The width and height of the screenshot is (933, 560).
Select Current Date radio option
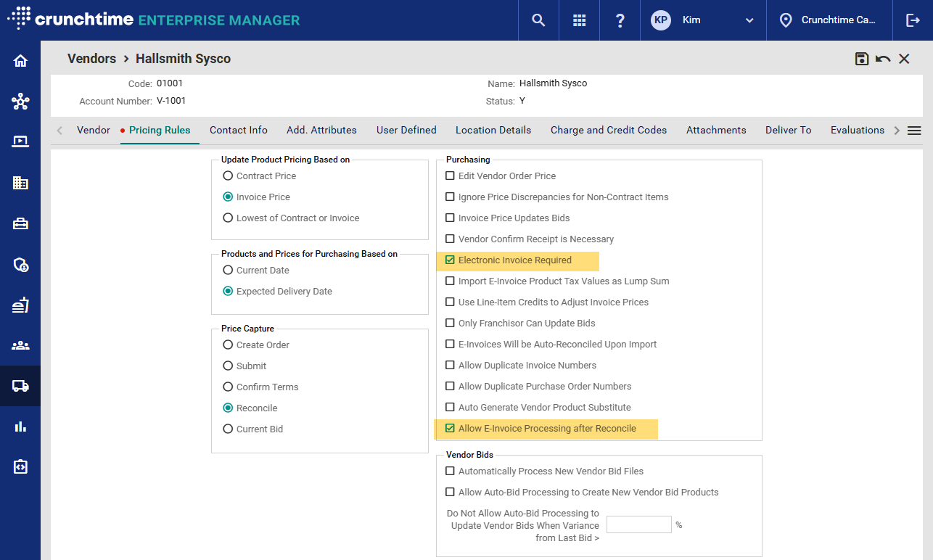coord(228,270)
